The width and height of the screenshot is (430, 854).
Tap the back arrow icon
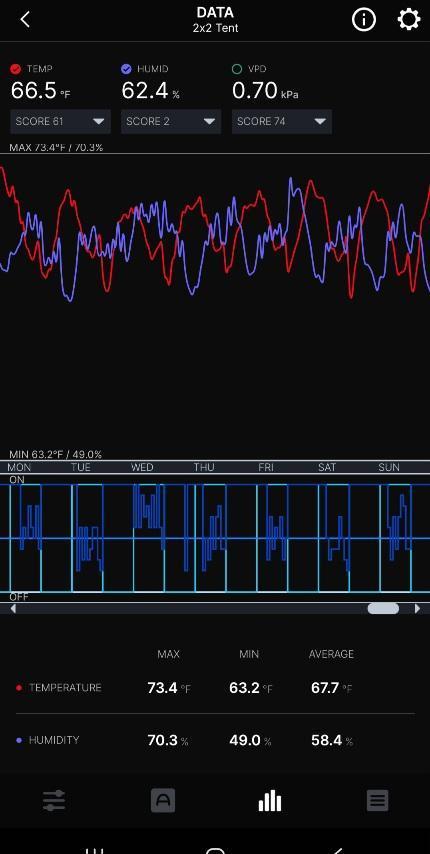pos(25,20)
